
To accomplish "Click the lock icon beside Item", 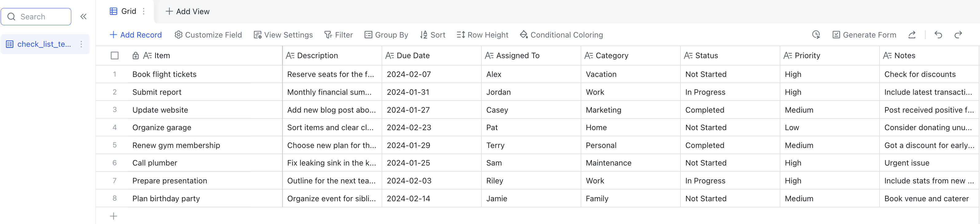I will [x=135, y=56].
